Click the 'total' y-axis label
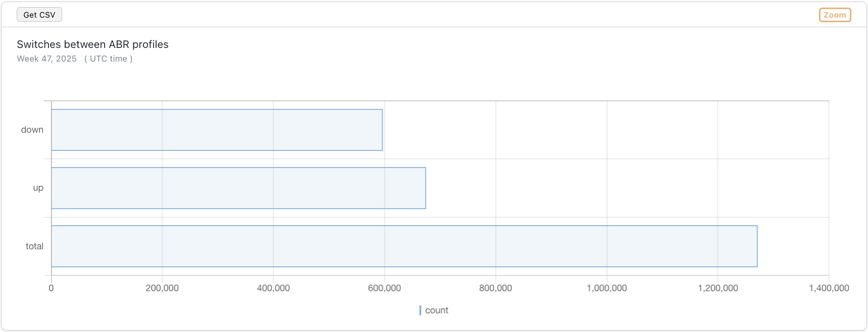 pyautogui.click(x=34, y=246)
